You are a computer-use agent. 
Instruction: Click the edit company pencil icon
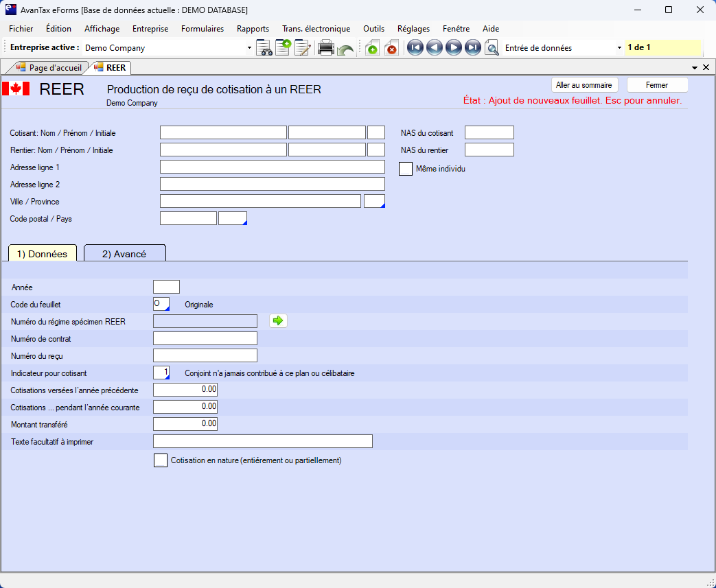(303, 48)
